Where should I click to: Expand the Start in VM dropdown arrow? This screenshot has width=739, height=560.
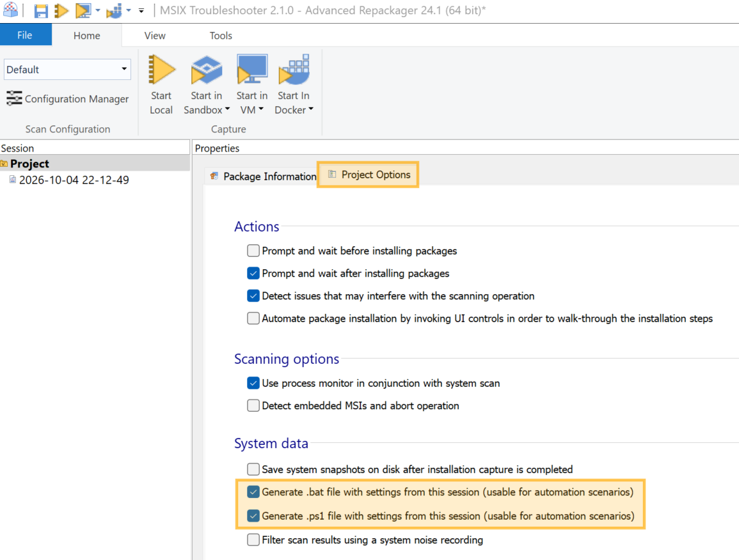261,109
